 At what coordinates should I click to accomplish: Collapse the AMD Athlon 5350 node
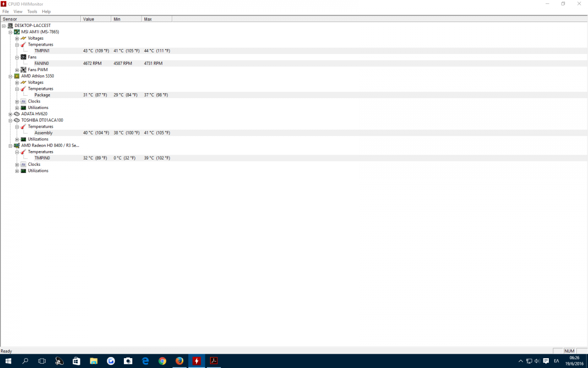(x=10, y=76)
